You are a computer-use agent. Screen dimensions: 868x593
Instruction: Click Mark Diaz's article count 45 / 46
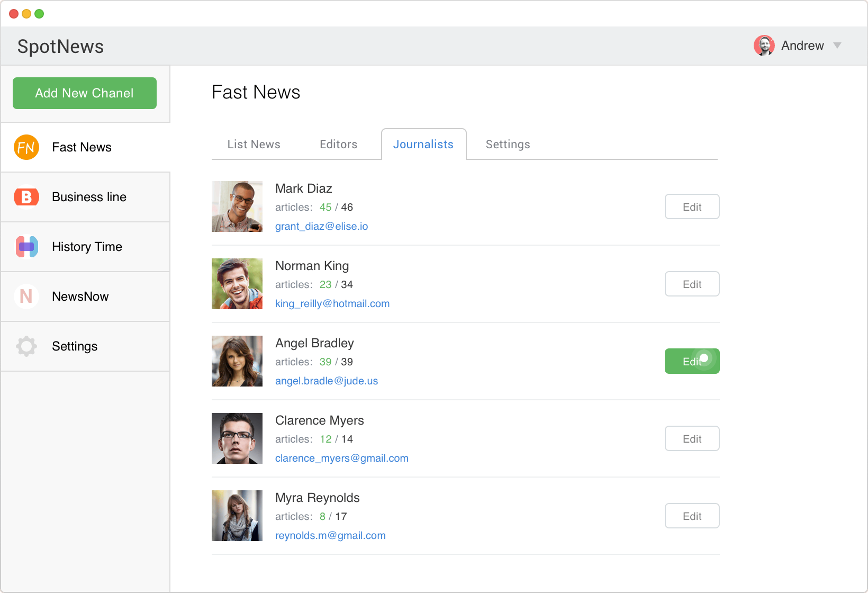[x=336, y=207]
